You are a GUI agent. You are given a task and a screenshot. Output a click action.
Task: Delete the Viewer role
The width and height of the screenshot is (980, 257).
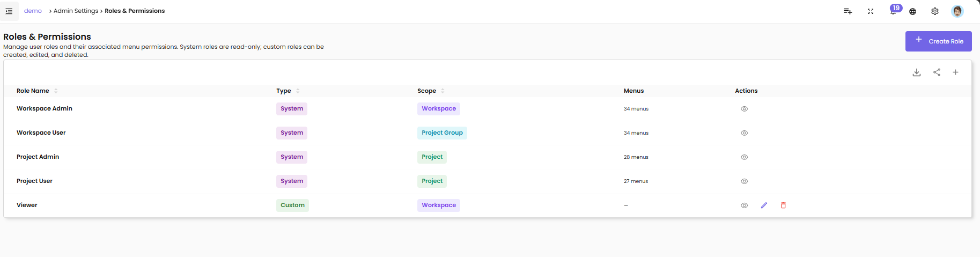(x=783, y=205)
